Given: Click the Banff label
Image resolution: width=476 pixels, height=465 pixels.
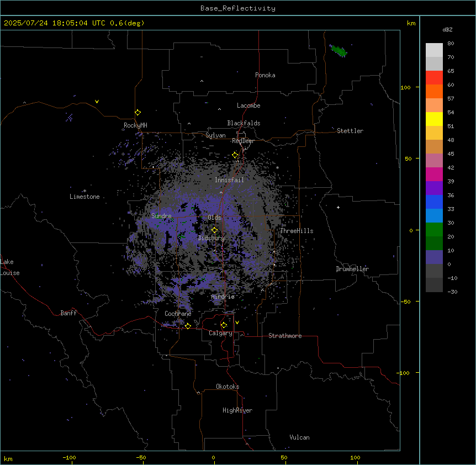Looking at the screenshot, I should (x=68, y=313).
